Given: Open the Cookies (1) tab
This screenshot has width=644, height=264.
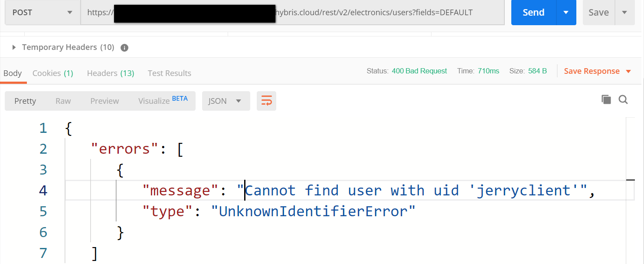Looking at the screenshot, I should 53,73.
